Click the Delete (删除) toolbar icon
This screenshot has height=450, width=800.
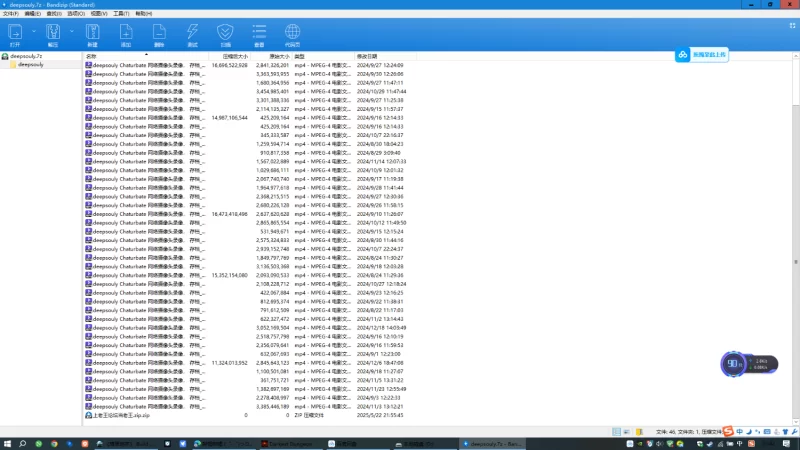159,35
